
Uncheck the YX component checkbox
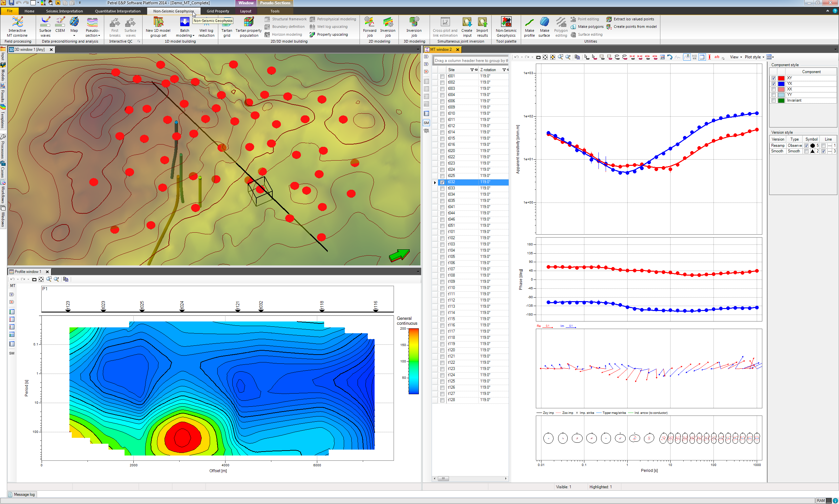pyautogui.click(x=774, y=83)
